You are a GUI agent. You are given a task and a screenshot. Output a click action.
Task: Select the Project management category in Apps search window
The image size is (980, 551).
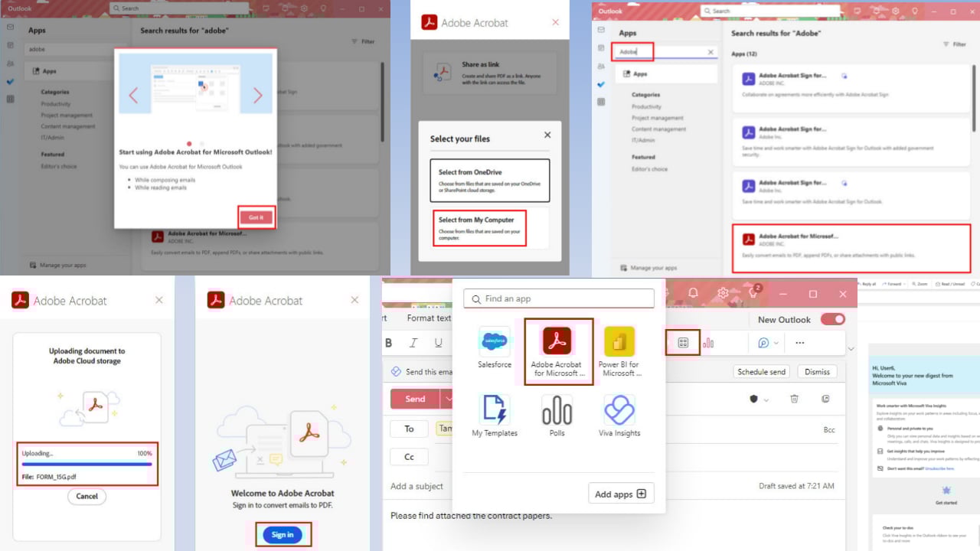658,118
